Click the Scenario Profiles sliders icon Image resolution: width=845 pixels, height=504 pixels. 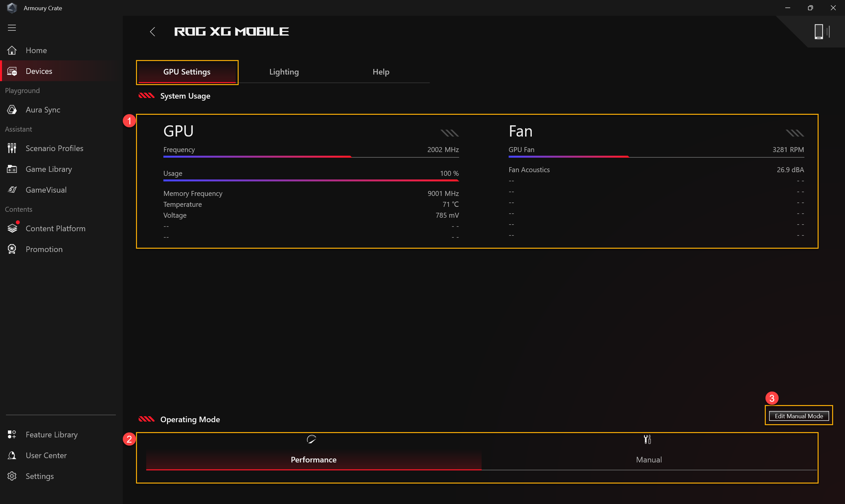[12, 148]
